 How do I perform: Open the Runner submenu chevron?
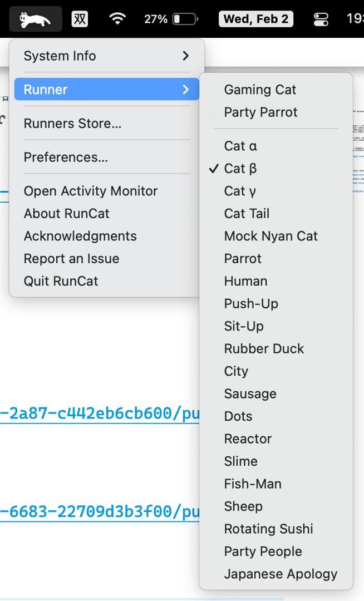coord(186,89)
